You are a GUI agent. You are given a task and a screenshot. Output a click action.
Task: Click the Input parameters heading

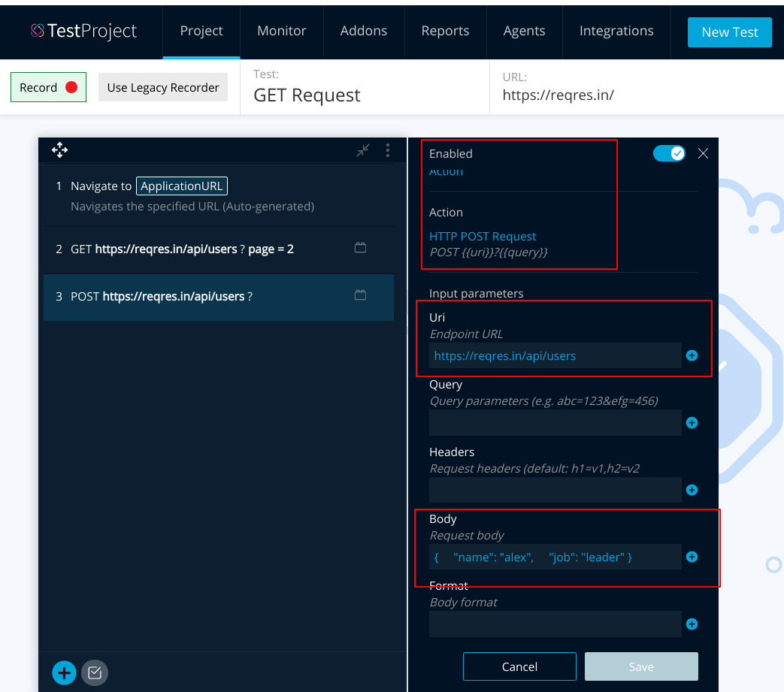[476, 293]
